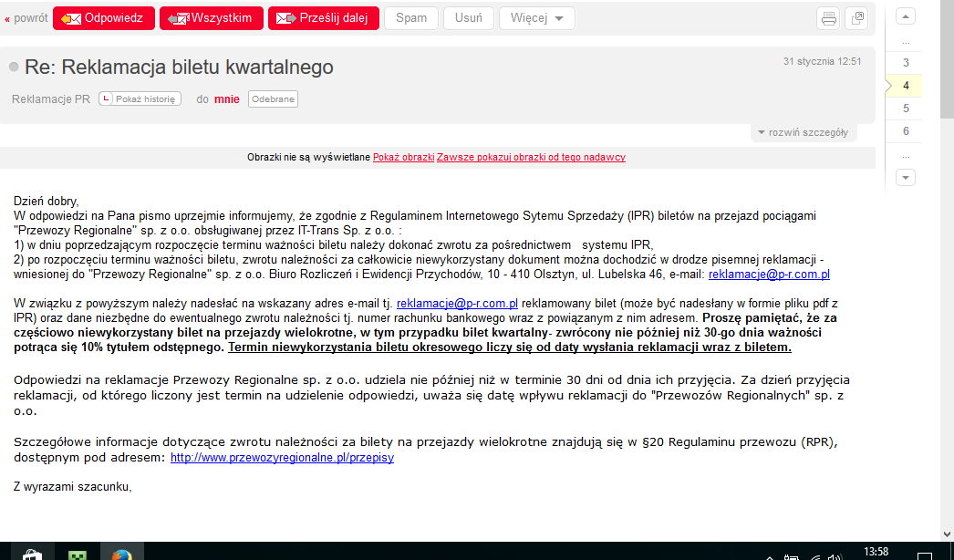Open the first reklamacje@p-r.com.pl address link

(x=769, y=274)
